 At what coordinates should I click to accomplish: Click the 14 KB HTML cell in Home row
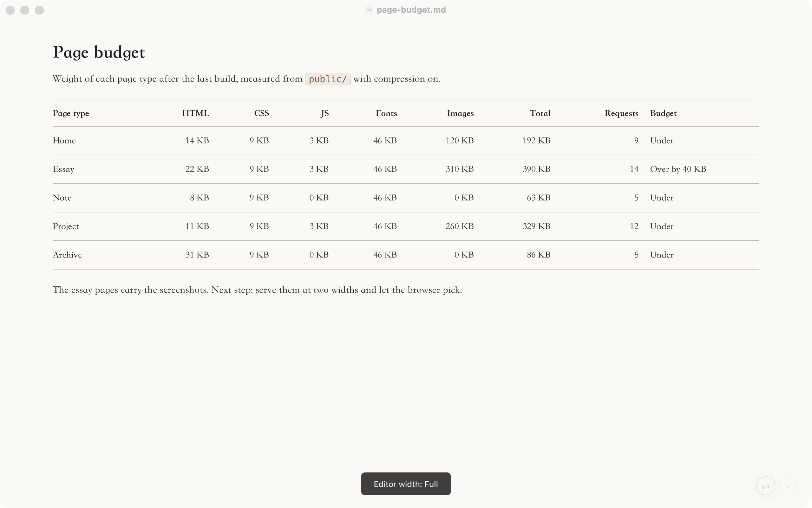tap(197, 140)
